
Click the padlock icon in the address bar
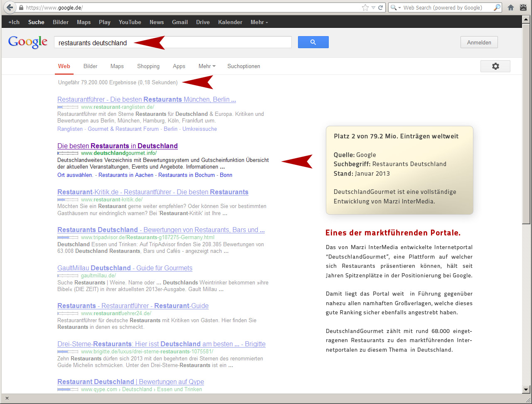[21, 7]
